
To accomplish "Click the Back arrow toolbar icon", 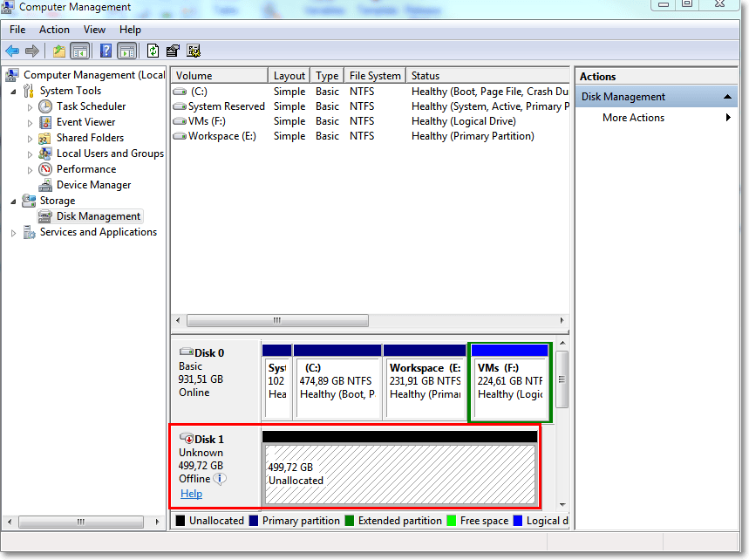I will click(12, 51).
